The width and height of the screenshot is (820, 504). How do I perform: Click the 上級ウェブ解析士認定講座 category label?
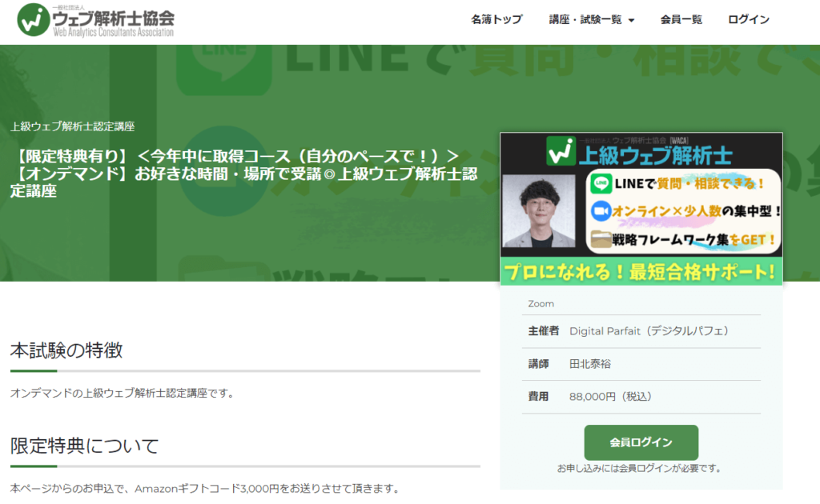[73, 126]
